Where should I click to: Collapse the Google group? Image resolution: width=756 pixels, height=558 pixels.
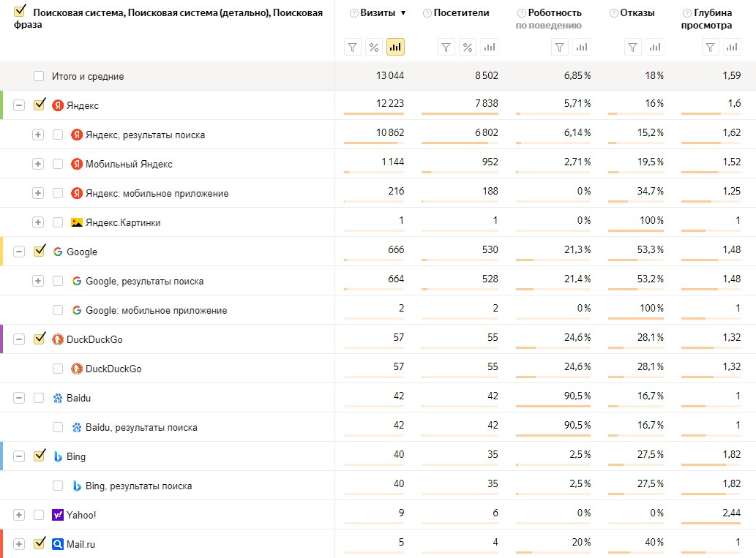(x=19, y=252)
